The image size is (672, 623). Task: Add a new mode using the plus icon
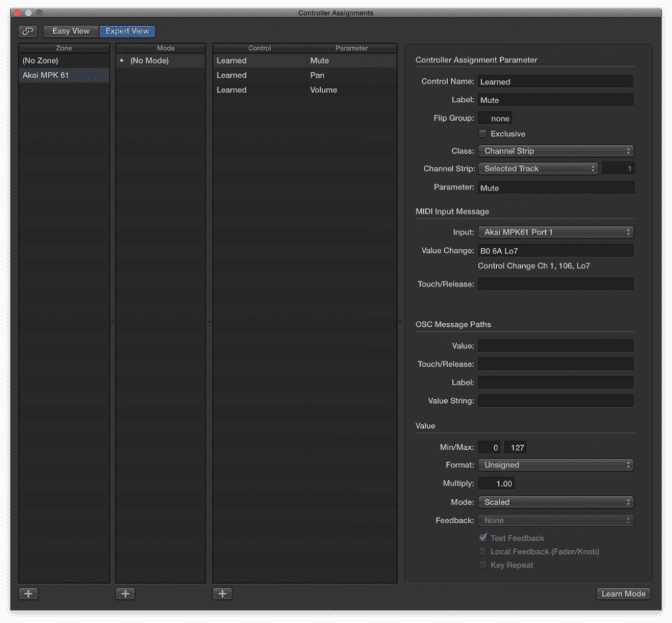point(125,593)
